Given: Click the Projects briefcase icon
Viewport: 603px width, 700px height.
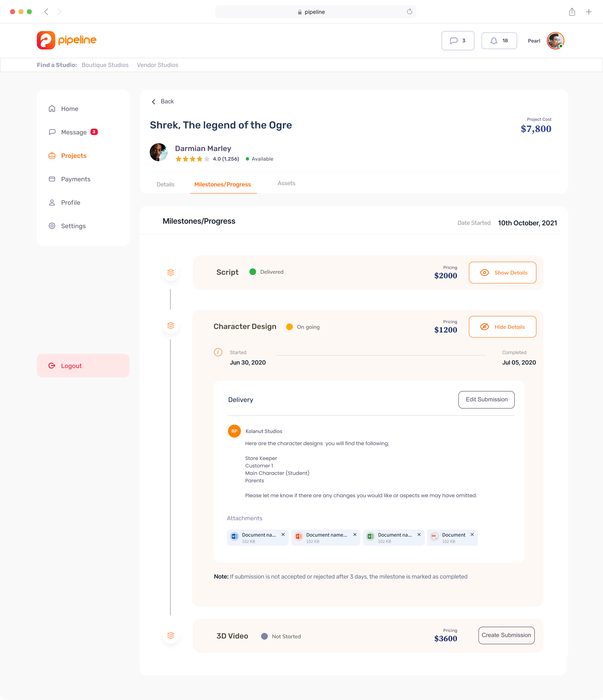Looking at the screenshot, I should 52,155.
